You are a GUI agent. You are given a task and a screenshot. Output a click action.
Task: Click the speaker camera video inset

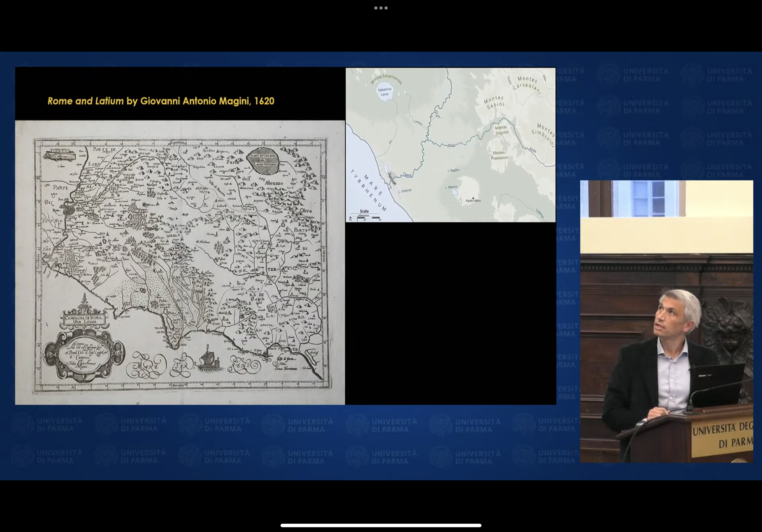tap(666, 321)
